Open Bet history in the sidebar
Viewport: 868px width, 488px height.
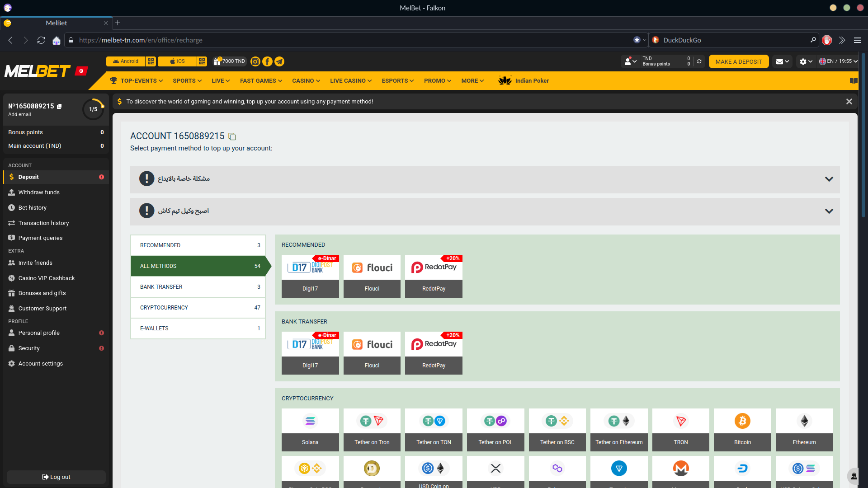(x=56, y=208)
